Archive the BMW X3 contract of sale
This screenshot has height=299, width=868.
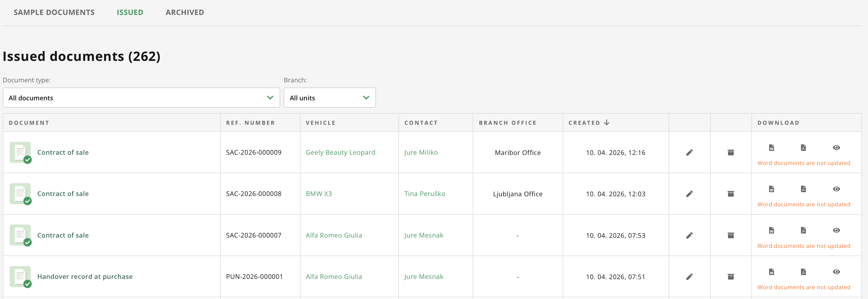tap(730, 194)
